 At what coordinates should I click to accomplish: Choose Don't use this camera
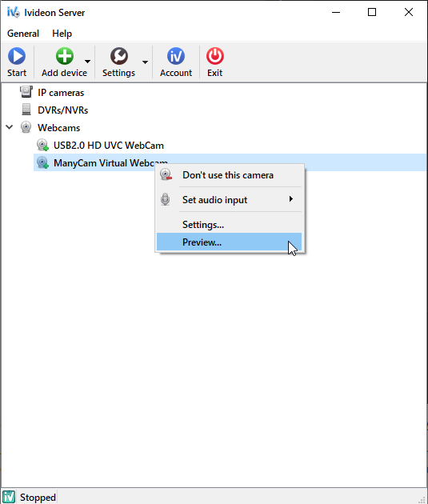[x=229, y=175]
